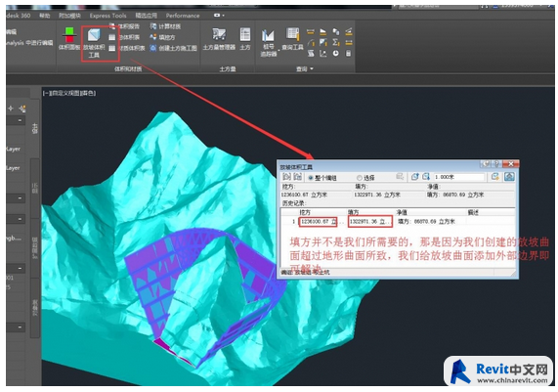Open the 土方 takeoff tool
The image size is (558, 392).
245,39
